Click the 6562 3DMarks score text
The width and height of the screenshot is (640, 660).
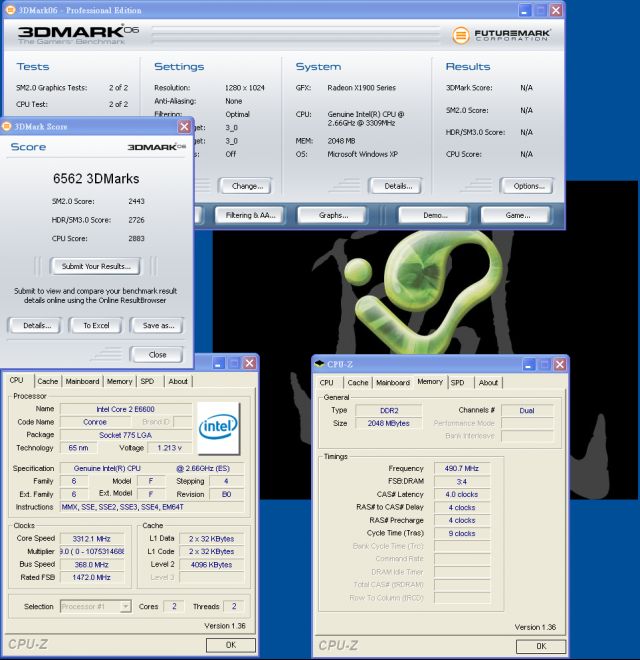(x=96, y=178)
